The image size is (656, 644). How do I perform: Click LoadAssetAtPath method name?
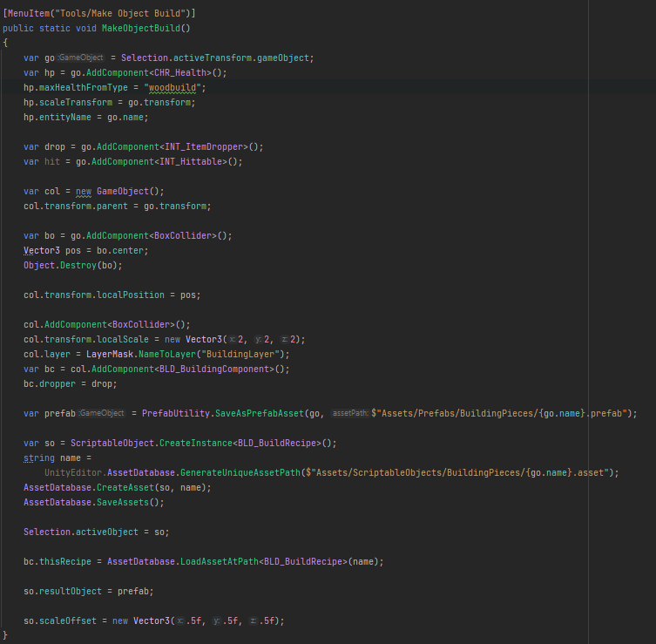(220, 561)
